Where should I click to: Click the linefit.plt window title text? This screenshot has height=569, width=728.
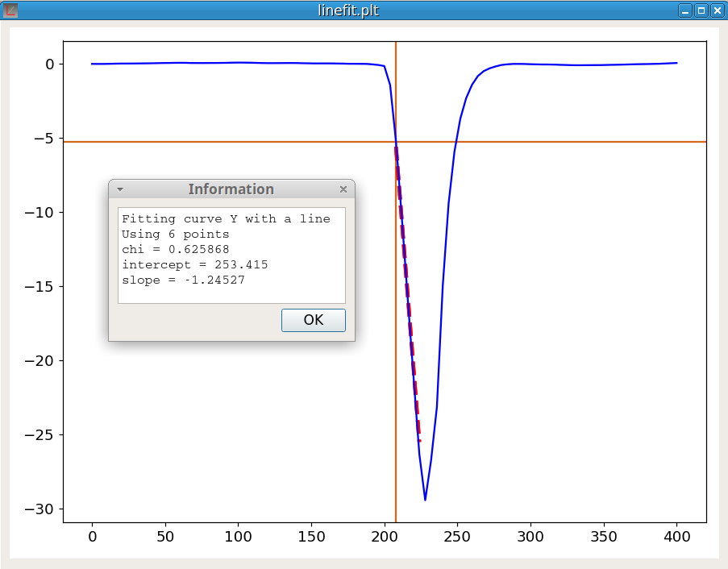click(348, 10)
